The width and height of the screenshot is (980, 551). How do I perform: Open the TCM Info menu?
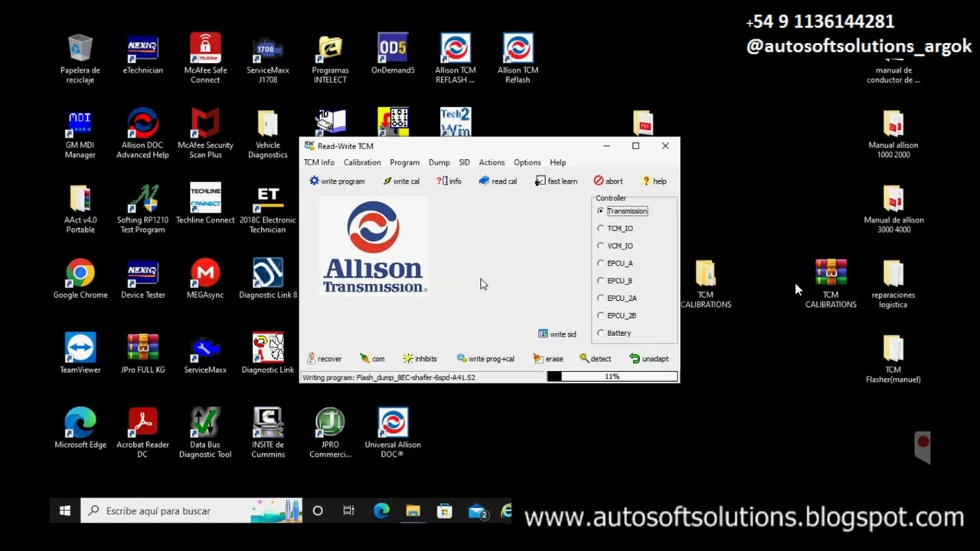pyautogui.click(x=318, y=162)
